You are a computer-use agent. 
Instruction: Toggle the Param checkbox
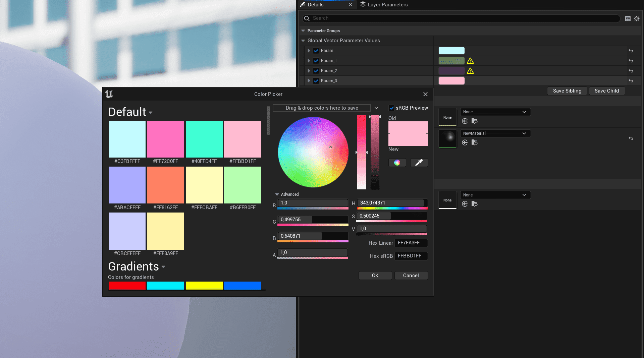(316, 51)
